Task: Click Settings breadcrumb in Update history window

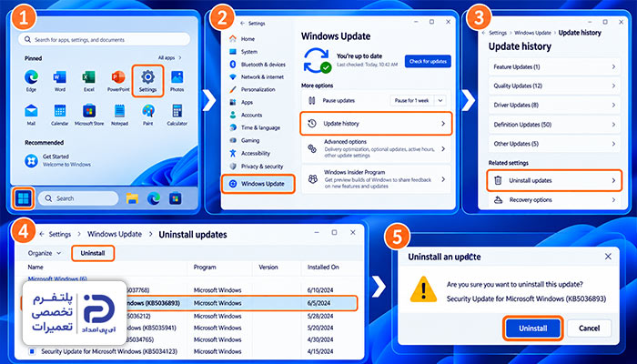Action: 498,33
